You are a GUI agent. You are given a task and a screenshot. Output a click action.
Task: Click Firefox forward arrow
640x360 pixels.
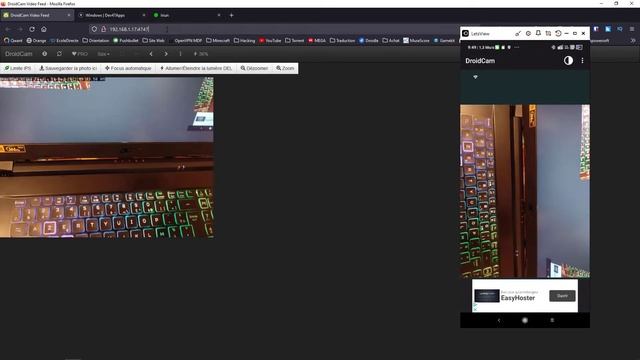(x=20, y=29)
